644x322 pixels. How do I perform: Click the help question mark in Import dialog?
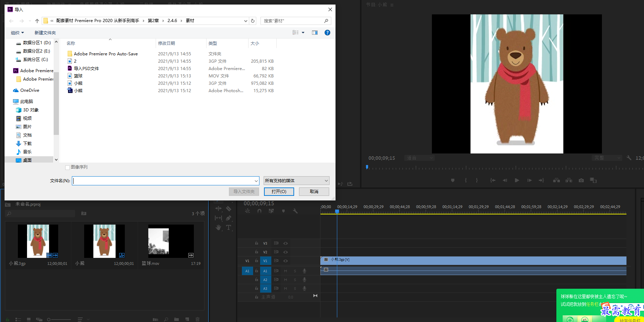pos(327,33)
